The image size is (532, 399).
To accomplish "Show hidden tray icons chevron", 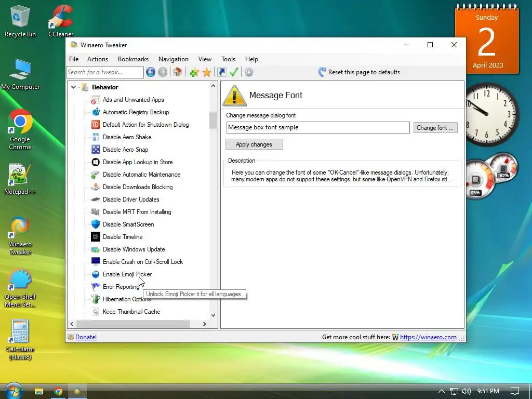I will [442, 391].
